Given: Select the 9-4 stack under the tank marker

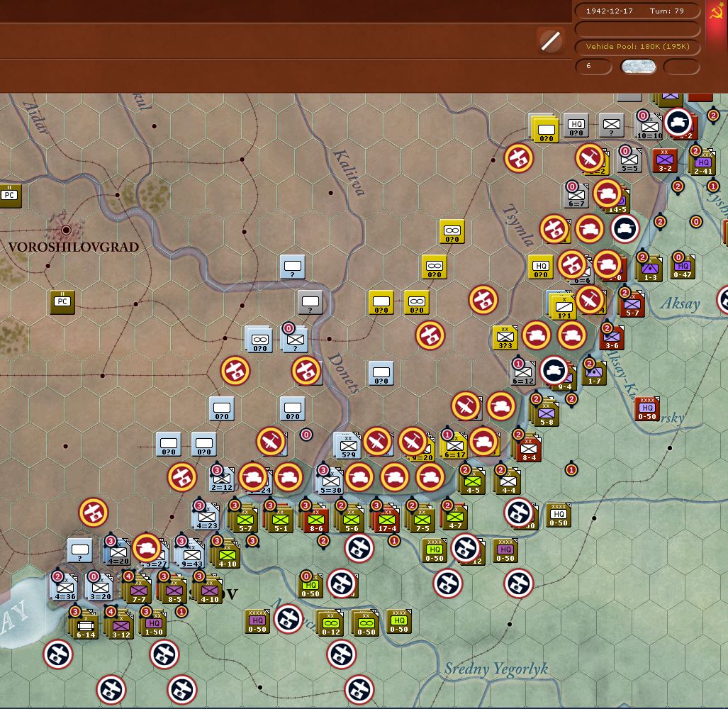Looking at the screenshot, I should click(564, 380).
